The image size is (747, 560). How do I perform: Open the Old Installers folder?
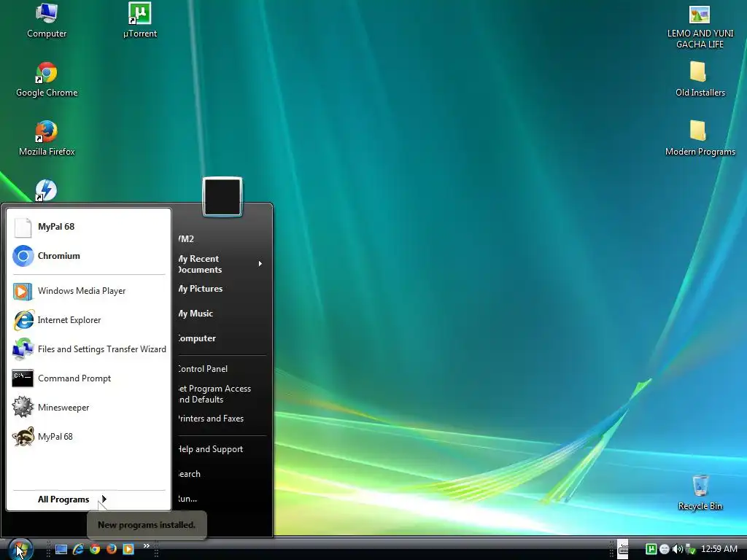tap(700, 80)
